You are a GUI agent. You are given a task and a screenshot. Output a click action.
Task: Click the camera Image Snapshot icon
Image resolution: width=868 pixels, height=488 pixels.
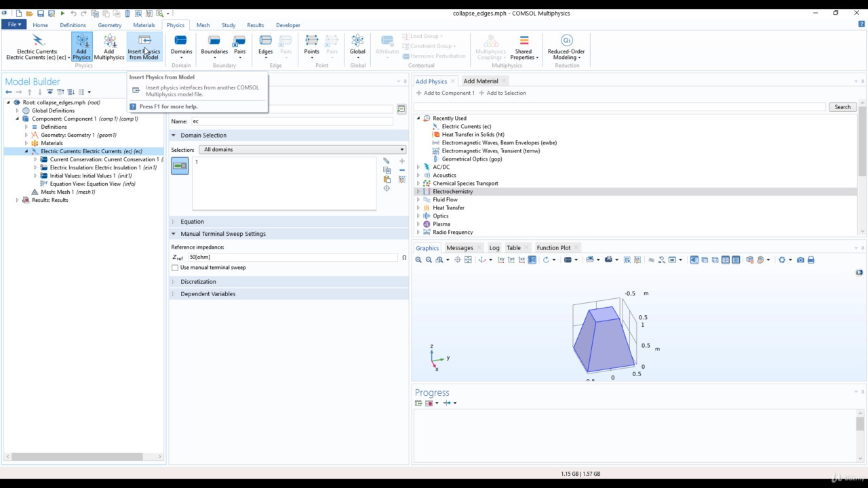coord(800,260)
